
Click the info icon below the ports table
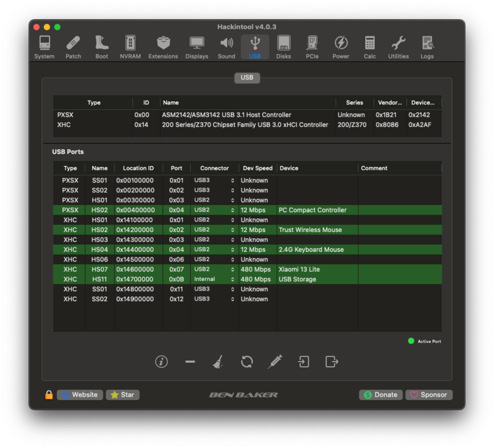click(x=161, y=362)
